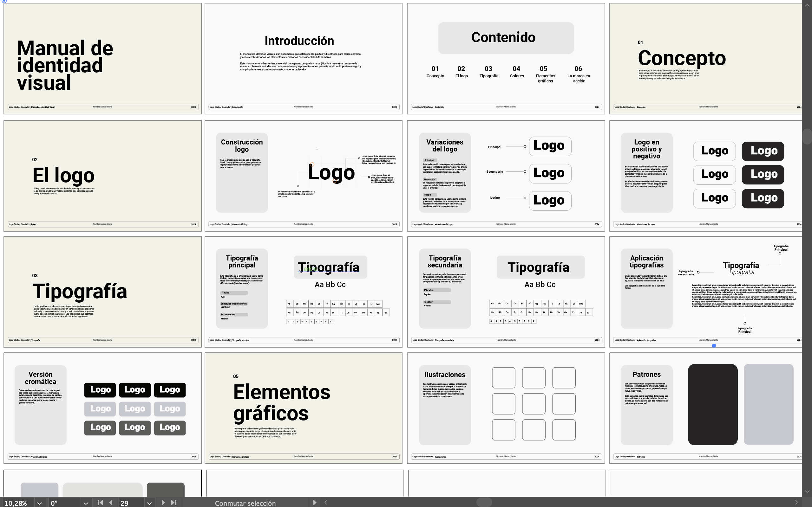
Task: Go to the previous artboard
Action: 111,502
